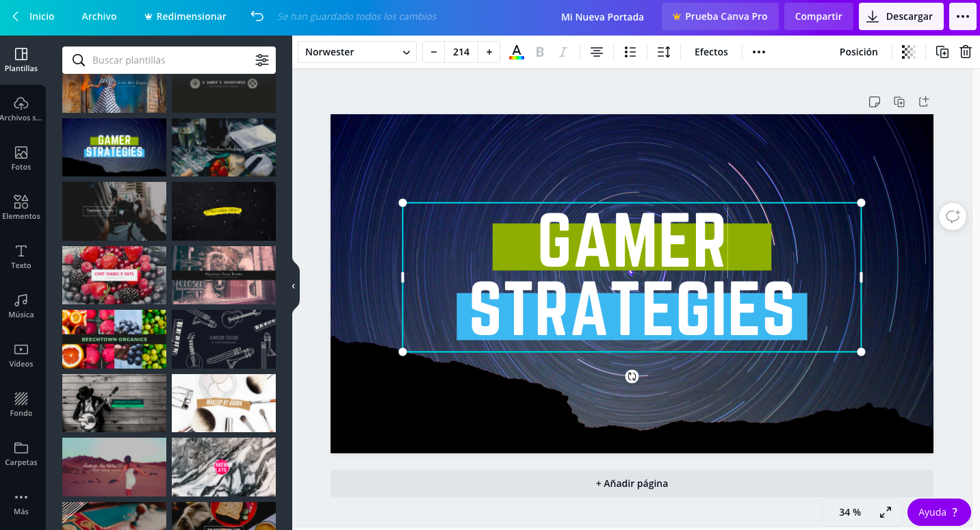Open the Posición options

[x=858, y=52]
